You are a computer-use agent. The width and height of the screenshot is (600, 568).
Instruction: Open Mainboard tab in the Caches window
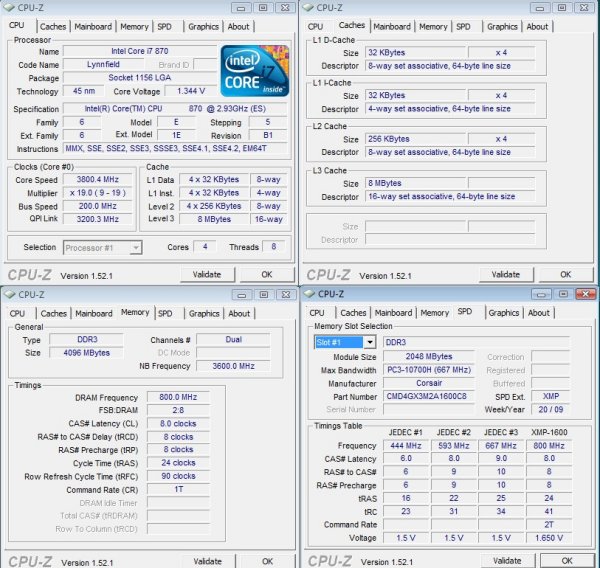coord(392,26)
